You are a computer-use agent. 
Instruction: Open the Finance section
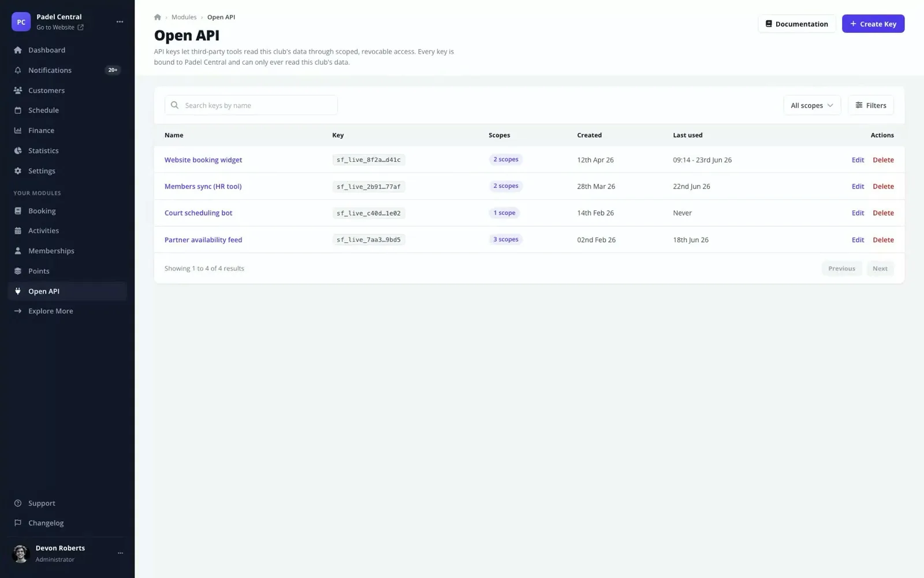click(x=68, y=131)
